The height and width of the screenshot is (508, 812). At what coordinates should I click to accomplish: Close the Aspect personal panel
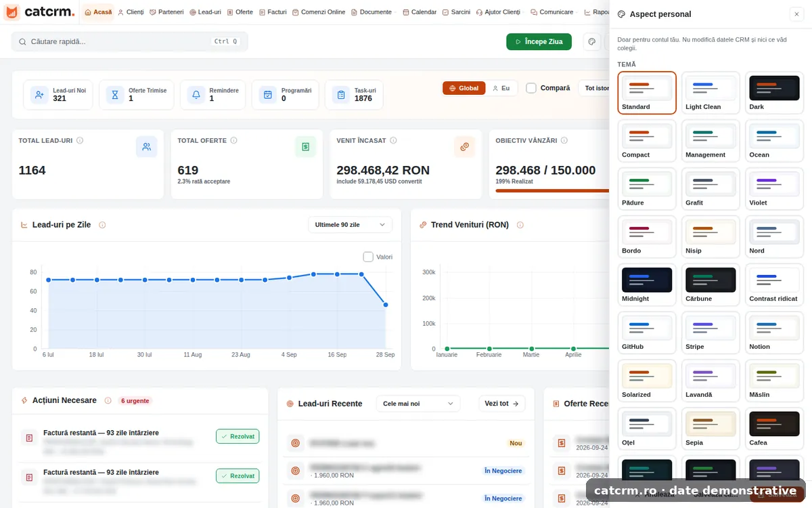pos(796,14)
